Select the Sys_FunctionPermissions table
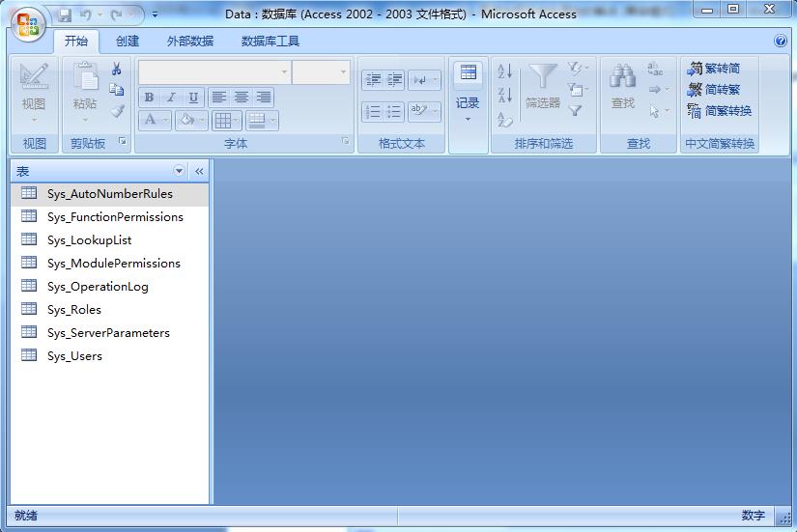797x532 pixels. point(110,217)
